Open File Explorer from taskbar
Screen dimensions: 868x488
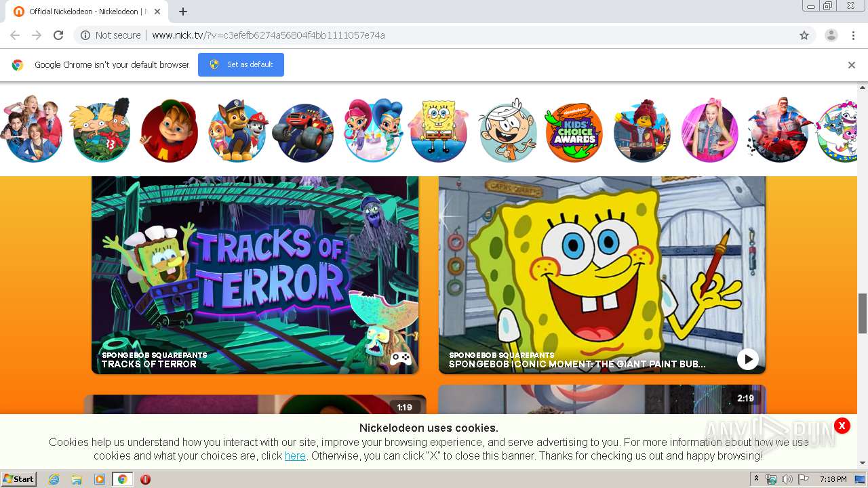pyautogui.click(x=77, y=479)
